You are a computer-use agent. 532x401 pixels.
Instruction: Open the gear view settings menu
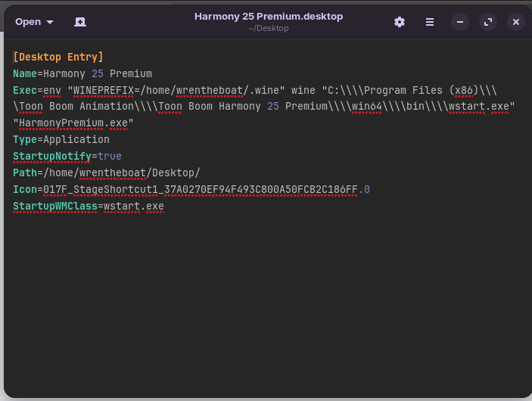click(x=400, y=22)
